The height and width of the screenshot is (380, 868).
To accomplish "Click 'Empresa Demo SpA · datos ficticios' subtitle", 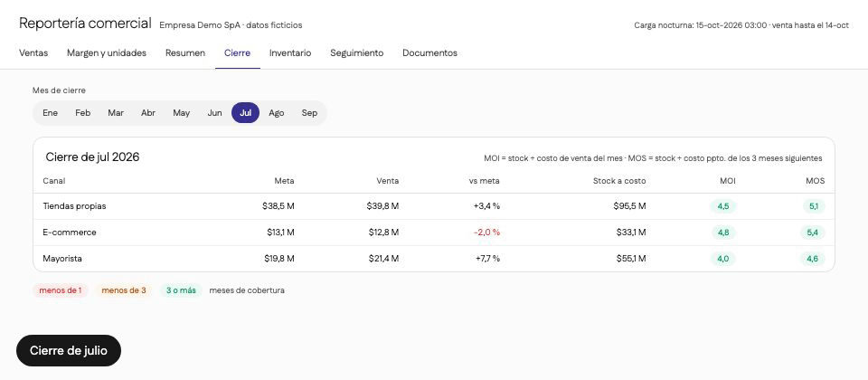I will (231, 25).
